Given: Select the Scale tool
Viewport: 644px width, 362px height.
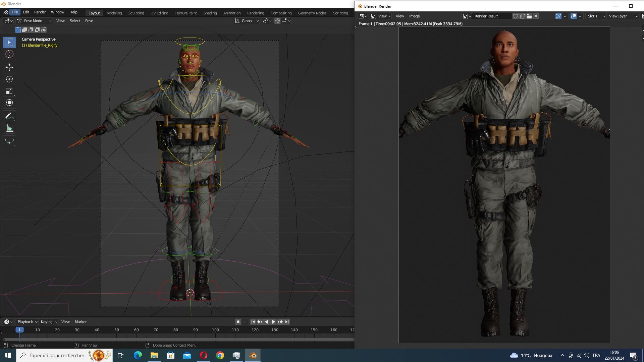Looking at the screenshot, I should 9,91.
